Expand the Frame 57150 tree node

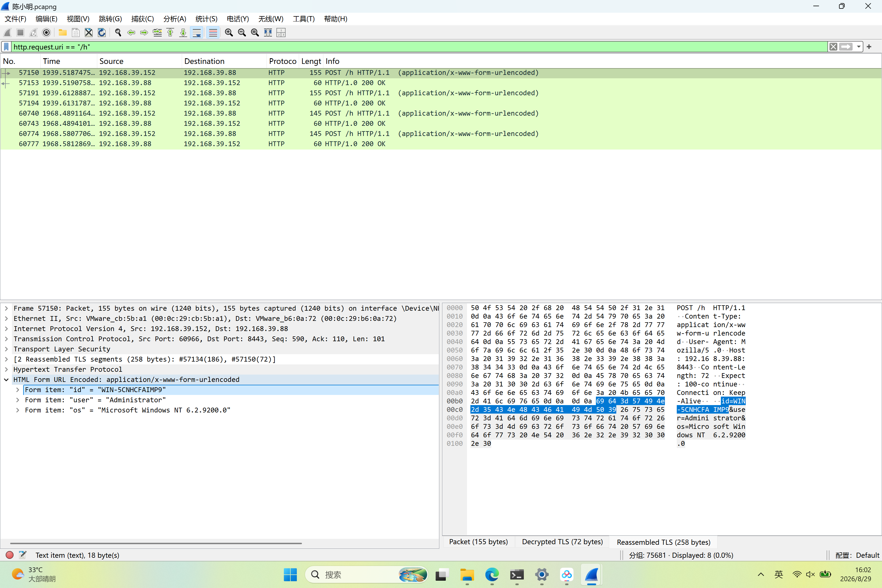coord(7,308)
